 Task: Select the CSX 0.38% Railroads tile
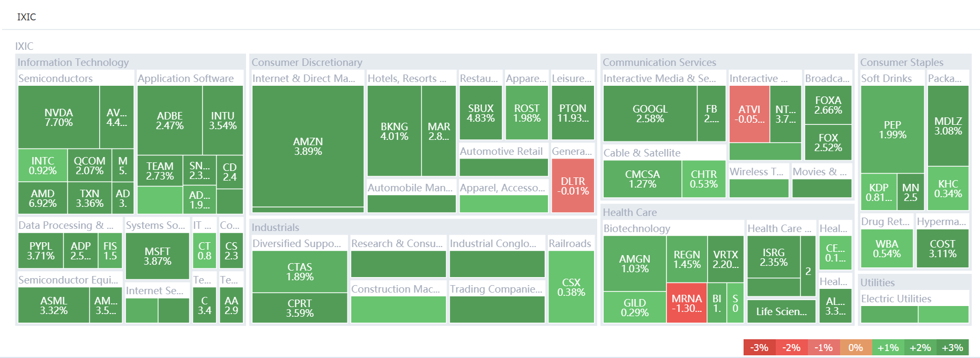pos(571,287)
